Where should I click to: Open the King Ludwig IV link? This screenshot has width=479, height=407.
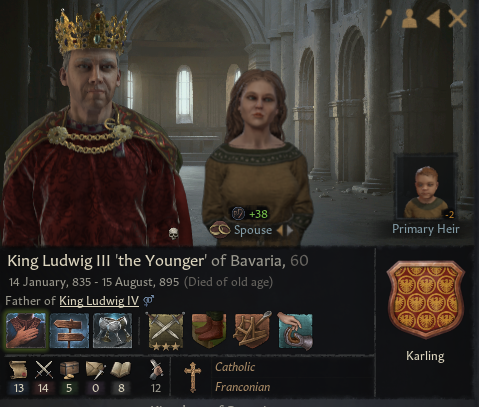pos(99,301)
